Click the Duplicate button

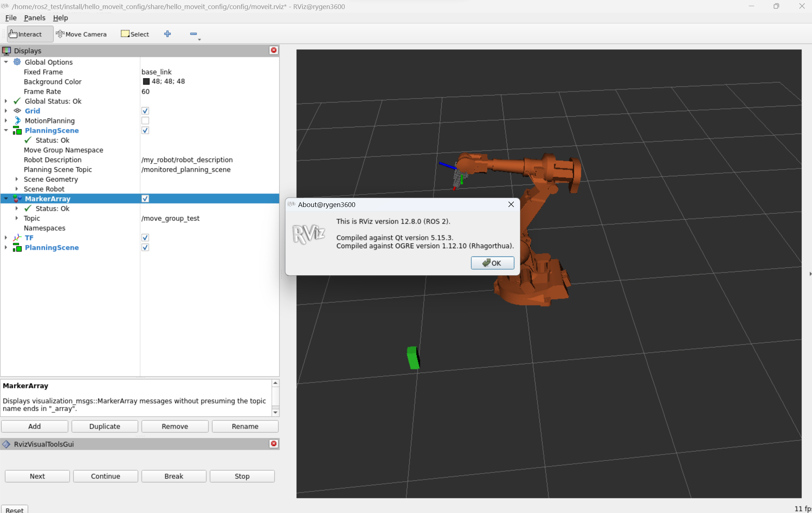click(105, 426)
